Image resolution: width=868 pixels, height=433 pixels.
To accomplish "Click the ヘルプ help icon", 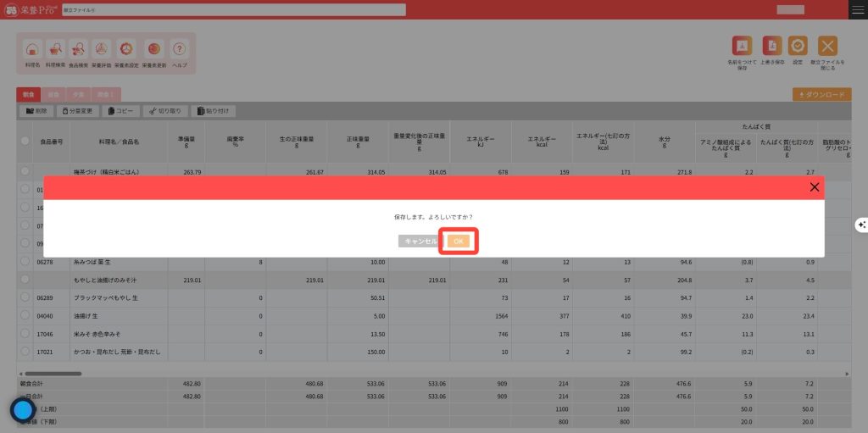I will click(179, 51).
